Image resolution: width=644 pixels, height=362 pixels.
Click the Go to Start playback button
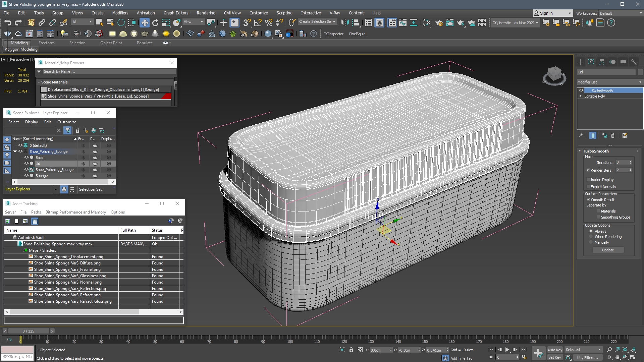click(491, 350)
